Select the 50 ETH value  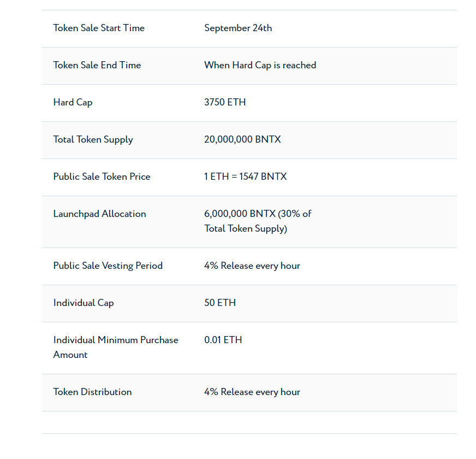click(220, 303)
